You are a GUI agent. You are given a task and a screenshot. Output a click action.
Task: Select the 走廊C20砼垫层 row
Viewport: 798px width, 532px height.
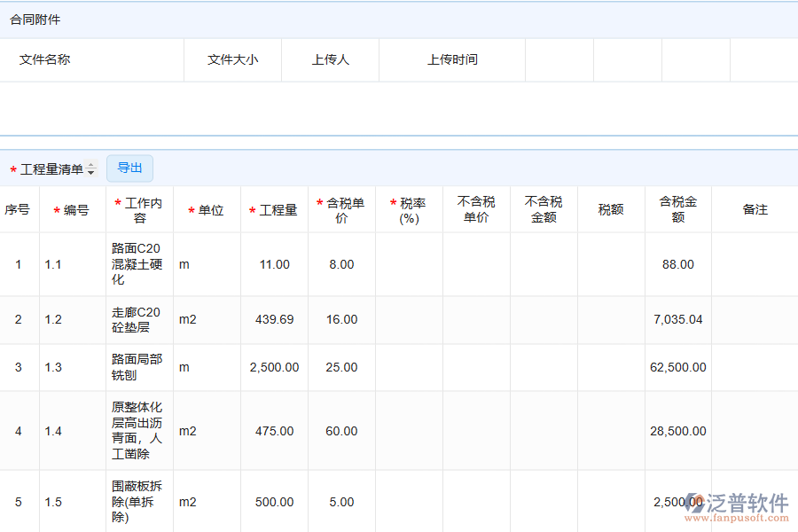[139, 320]
